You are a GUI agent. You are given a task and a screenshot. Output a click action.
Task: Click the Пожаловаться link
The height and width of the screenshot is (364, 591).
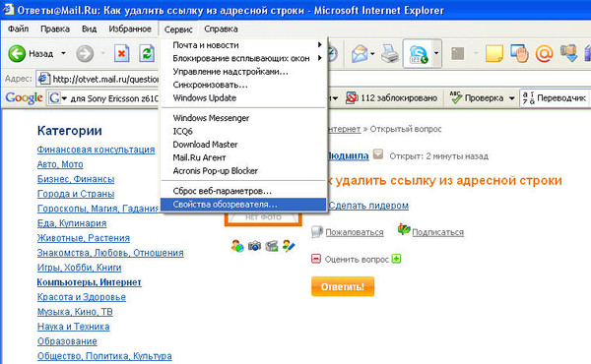[x=355, y=232]
